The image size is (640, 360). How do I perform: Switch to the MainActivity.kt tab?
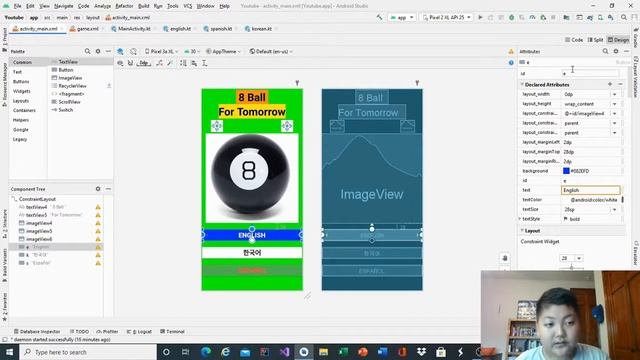131,29
